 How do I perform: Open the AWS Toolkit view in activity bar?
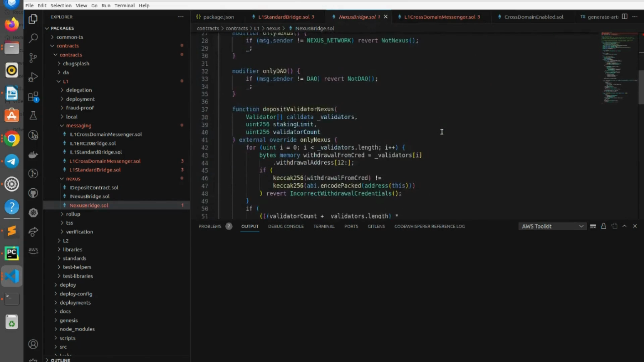click(33, 250)
